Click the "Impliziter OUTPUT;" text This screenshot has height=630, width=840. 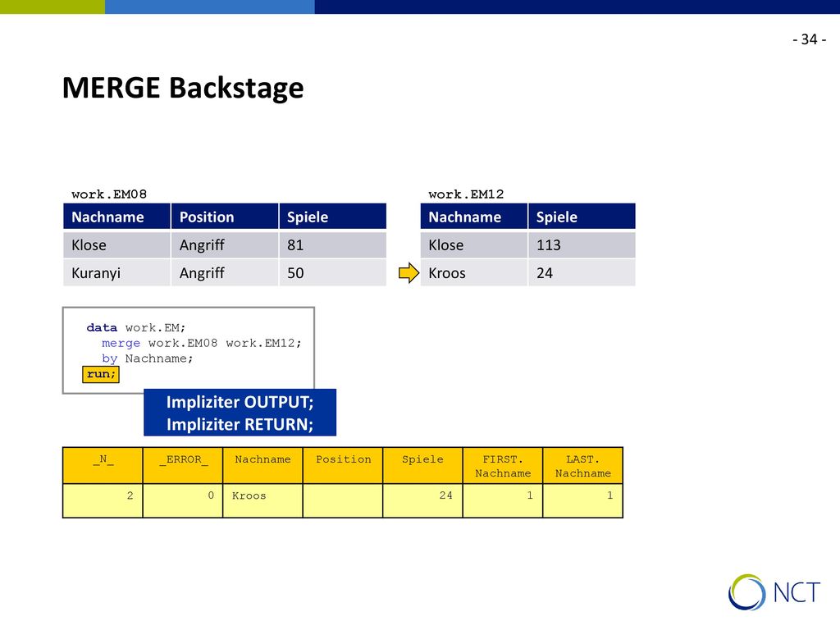click(240, 402)
